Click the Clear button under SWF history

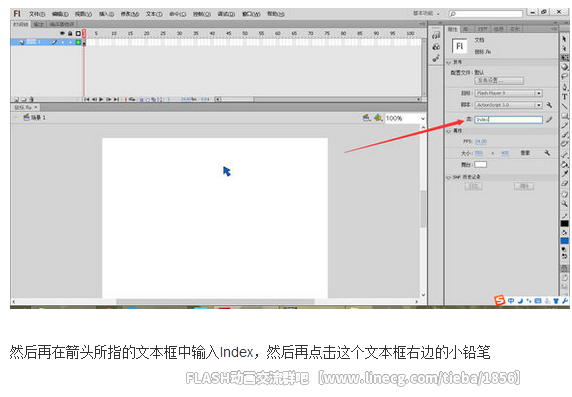[x=524, y=186]
